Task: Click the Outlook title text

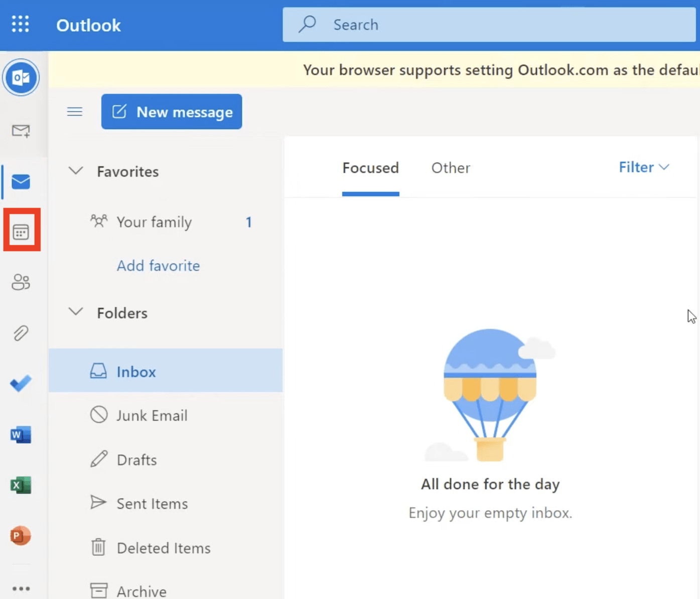Action: (x=88, y=25)
